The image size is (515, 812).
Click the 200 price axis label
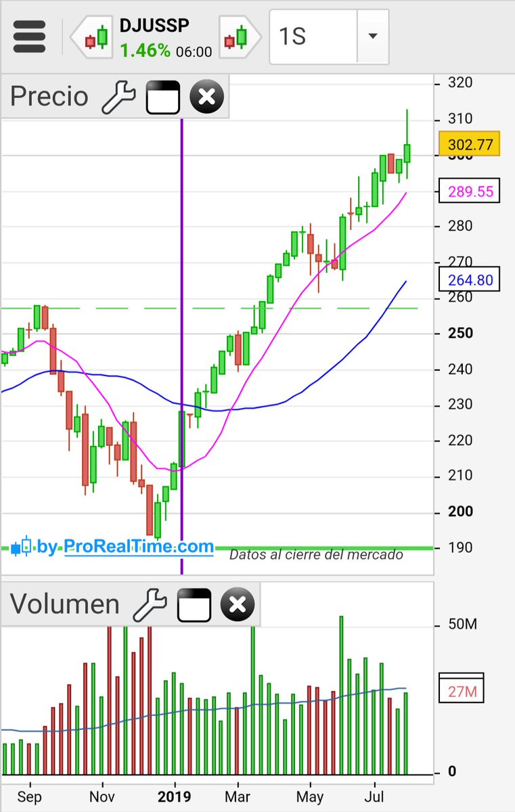(x=460, y=512)
